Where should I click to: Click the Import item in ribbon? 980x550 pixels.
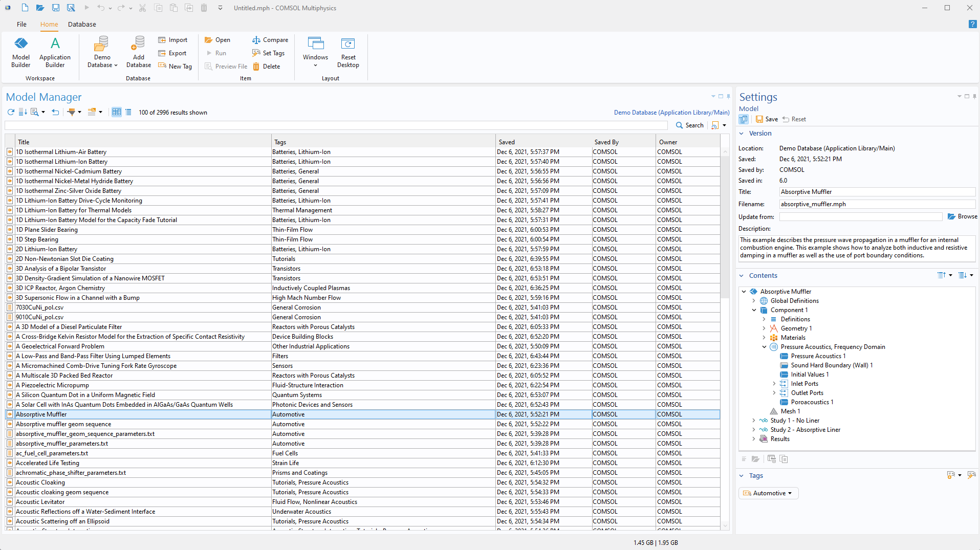tap(172, 40)
